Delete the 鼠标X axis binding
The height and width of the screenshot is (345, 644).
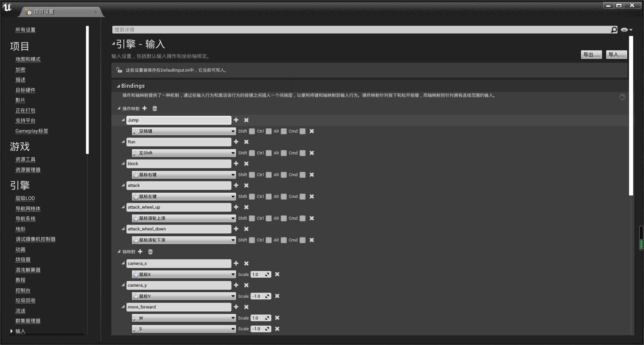coord(277,274)
